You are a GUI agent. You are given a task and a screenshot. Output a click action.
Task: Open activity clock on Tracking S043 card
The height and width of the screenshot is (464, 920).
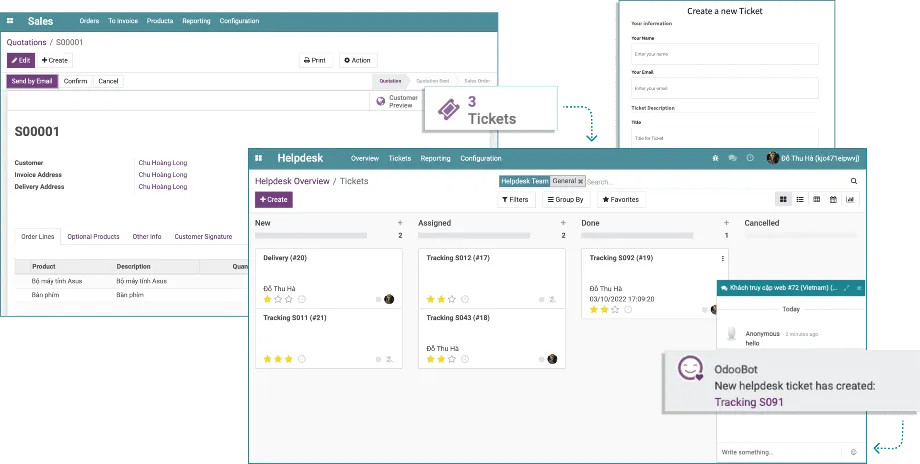465,359
